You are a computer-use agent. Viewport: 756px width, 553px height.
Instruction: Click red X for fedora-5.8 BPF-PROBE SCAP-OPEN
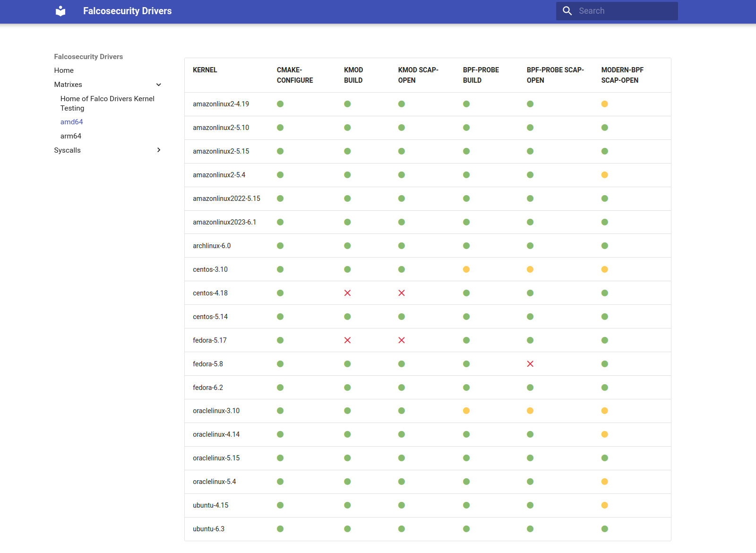[530, 364]
